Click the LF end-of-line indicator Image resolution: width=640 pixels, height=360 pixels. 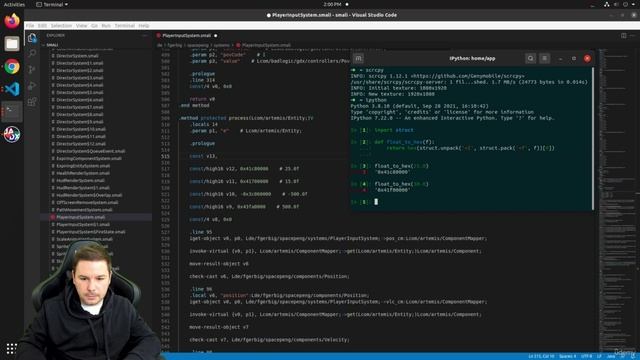pos(599,356)
